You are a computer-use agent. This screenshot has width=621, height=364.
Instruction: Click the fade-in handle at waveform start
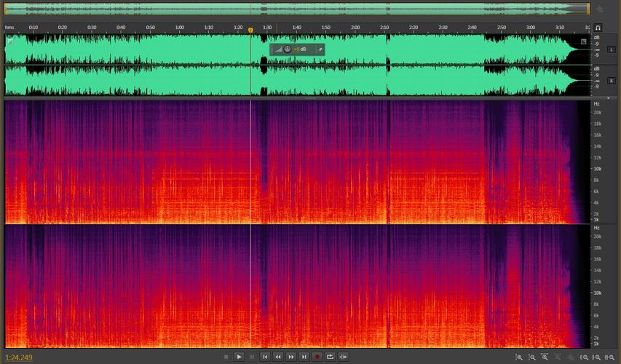coord(10,41)
